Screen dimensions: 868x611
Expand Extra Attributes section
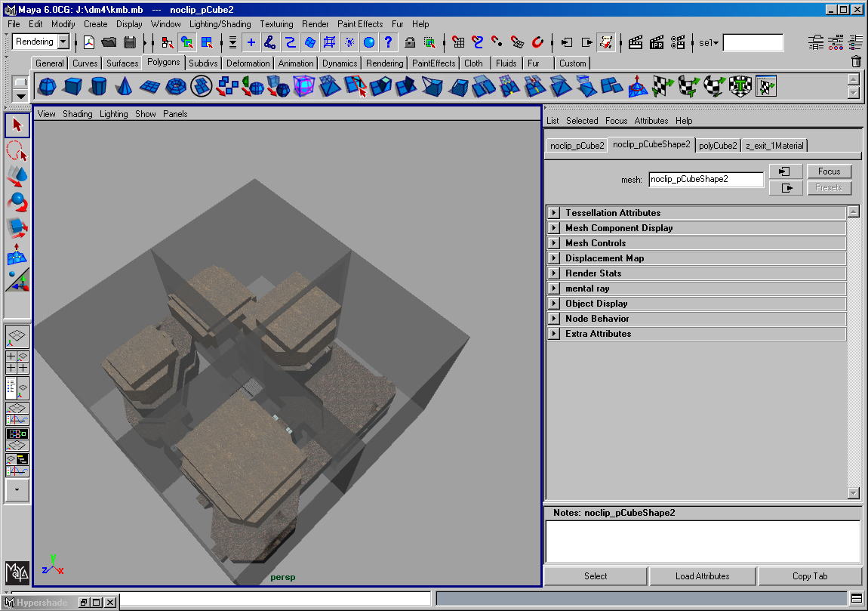pos(553,334)
